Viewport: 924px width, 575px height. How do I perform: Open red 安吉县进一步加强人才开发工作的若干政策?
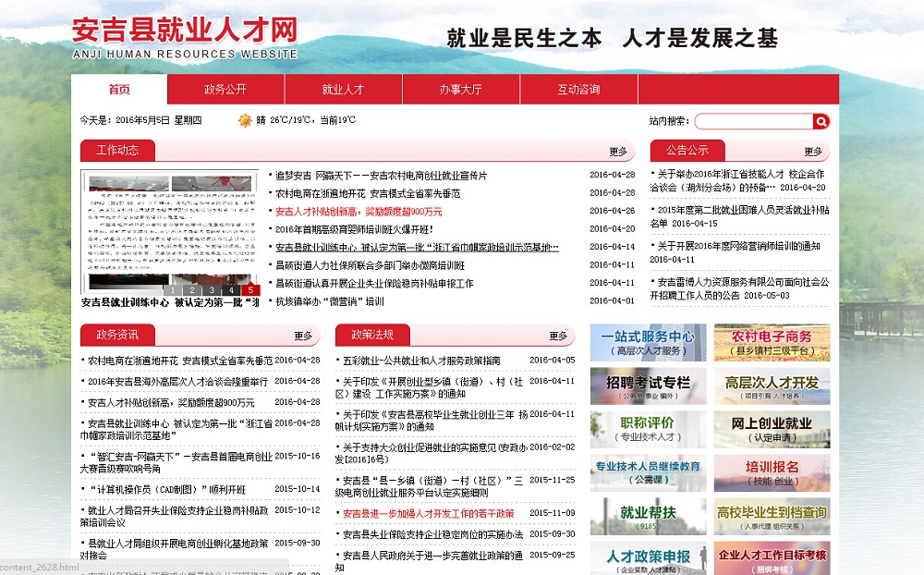[429, 514]
